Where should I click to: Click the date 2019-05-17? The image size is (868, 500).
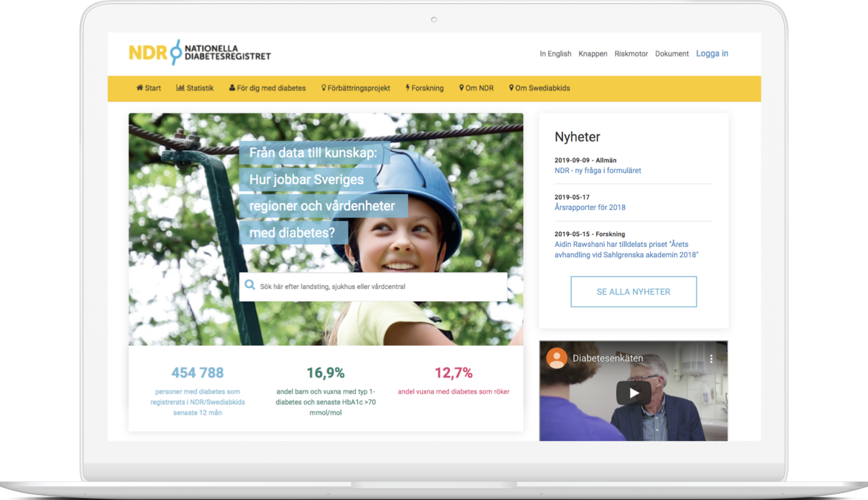pyautogui.click(x=572, y=197)
